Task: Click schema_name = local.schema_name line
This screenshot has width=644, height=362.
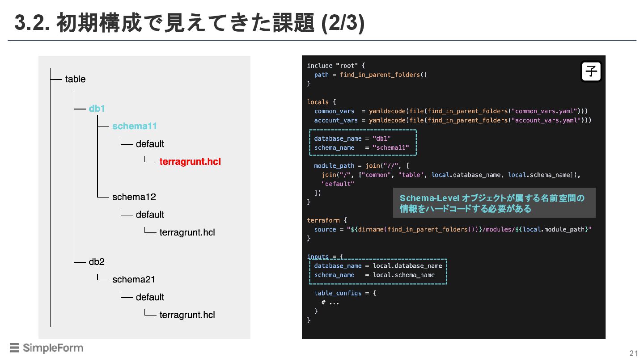Action: [x=374, y=275]
